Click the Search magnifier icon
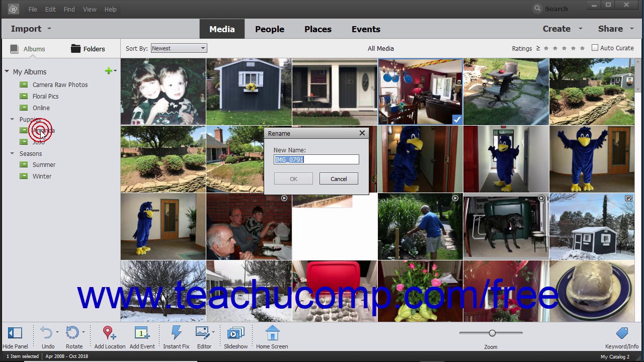The image size is (644, 362). coord(537,9)
